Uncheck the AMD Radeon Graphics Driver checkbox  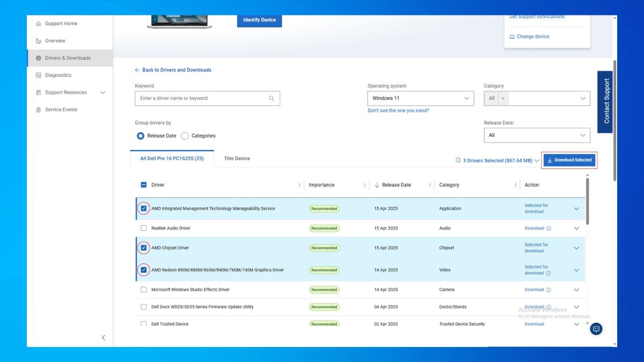pos(143,270)
